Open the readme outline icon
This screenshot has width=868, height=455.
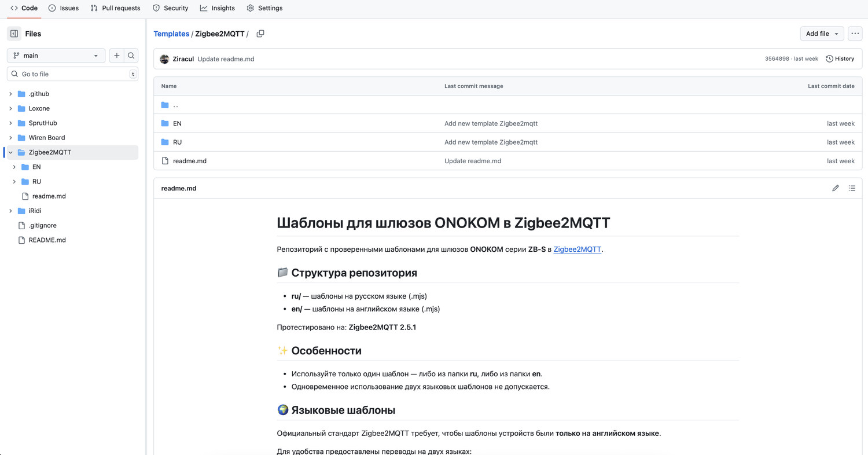[852, 188]
